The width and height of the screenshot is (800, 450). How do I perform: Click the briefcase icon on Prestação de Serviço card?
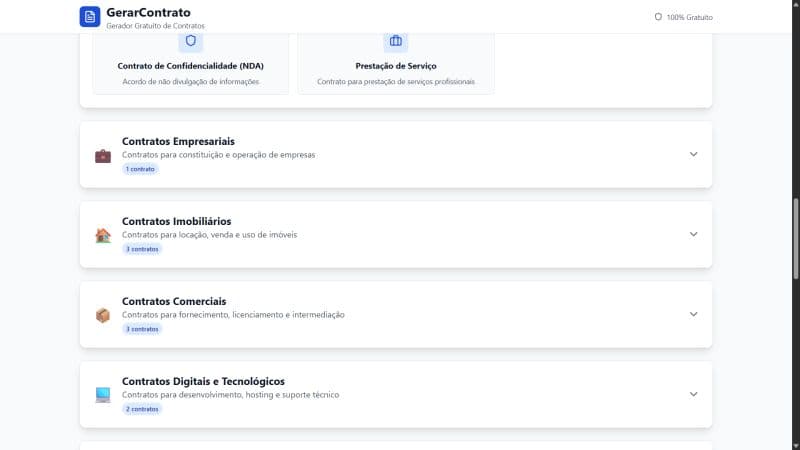point(396,41)
